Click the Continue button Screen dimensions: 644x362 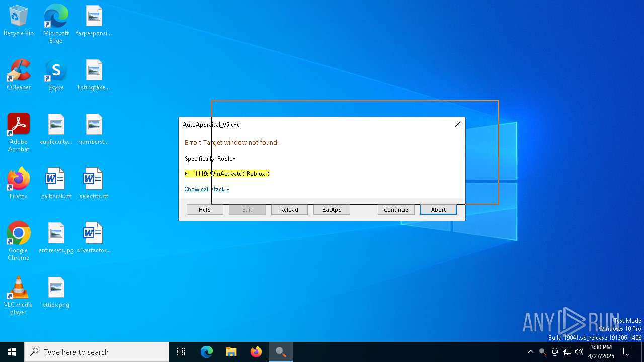[396, 210]
